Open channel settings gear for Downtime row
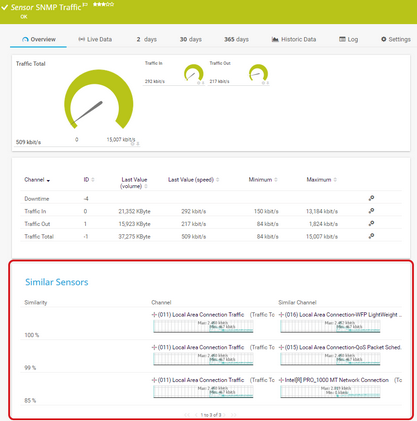This screenshot has height=421, width=417. tap(371, 198)
